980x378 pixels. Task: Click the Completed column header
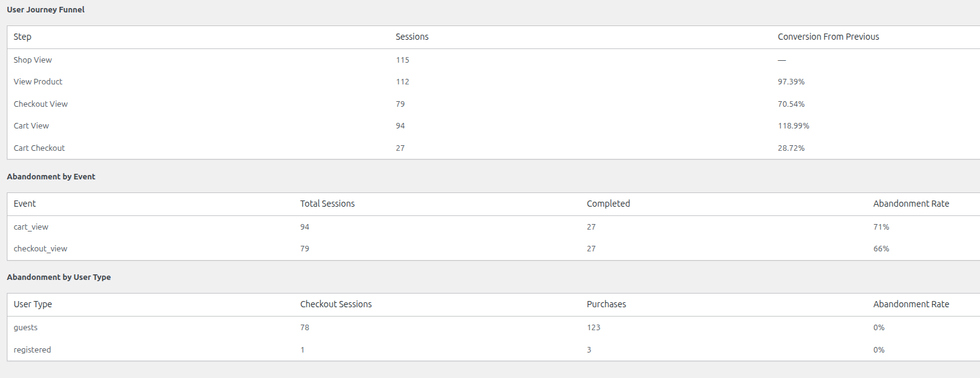click(608, 204)
